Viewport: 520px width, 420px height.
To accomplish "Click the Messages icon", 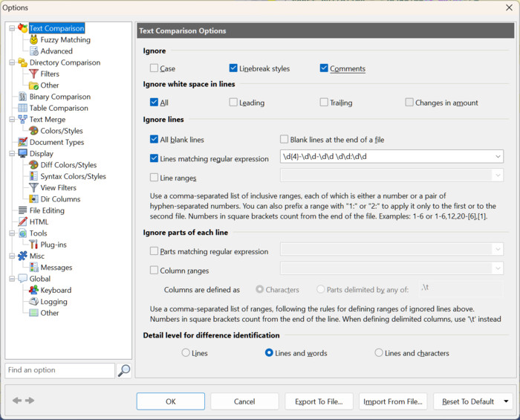I will [33, 267].
